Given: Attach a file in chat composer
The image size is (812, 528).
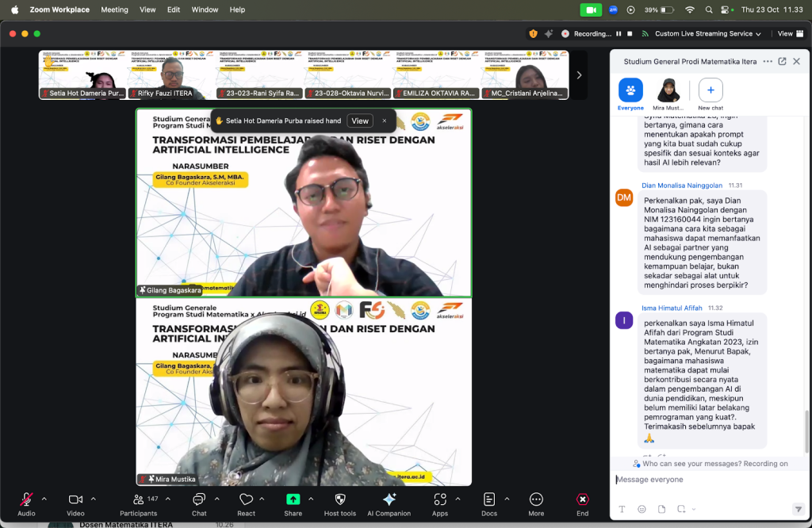Looking at the screenshot, I should tap(661, 509).
